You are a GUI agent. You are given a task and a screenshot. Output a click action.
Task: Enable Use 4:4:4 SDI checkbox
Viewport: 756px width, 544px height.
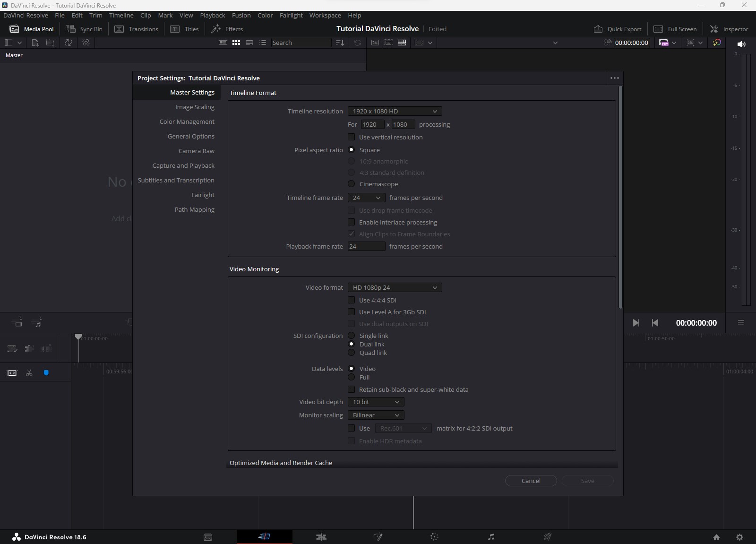click(352, 300)
